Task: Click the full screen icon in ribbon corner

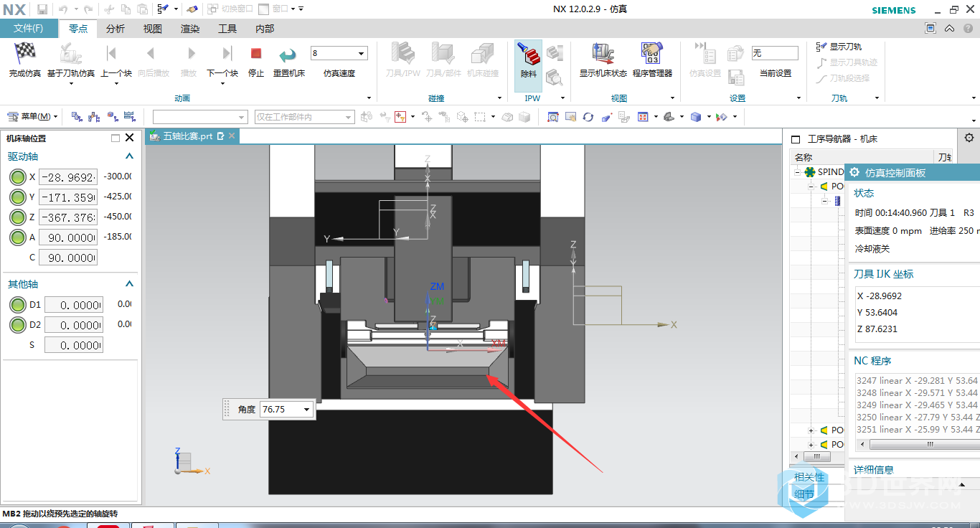Action: pyautogui.click(x=930, y=29)
